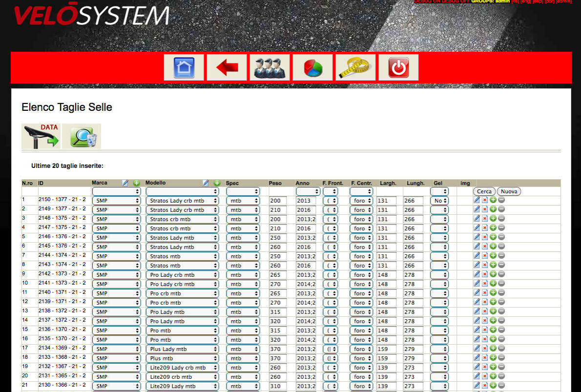Click the gray minus icon in row 1

(501, 200)
